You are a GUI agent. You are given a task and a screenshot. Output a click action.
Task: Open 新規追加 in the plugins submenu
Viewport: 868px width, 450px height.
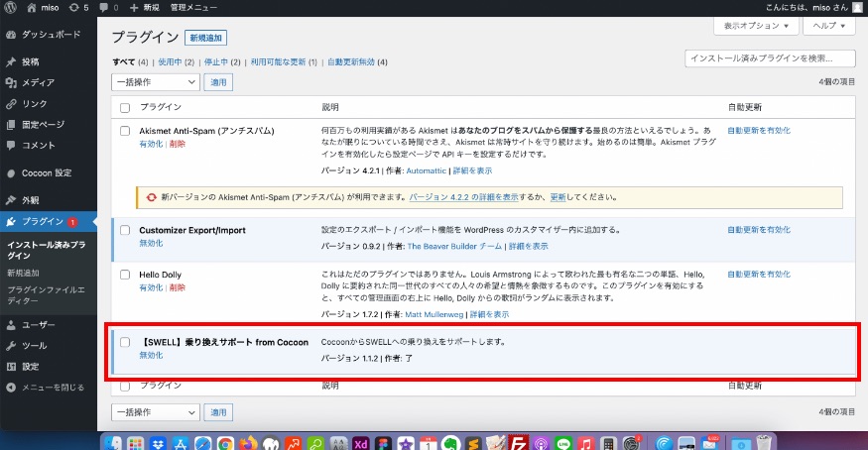(x=23, y=273)
